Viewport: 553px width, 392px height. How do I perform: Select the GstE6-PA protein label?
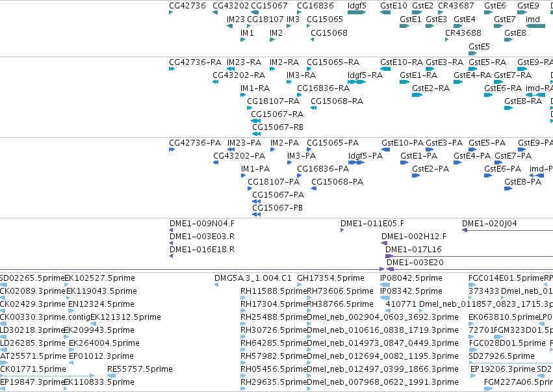502,169
